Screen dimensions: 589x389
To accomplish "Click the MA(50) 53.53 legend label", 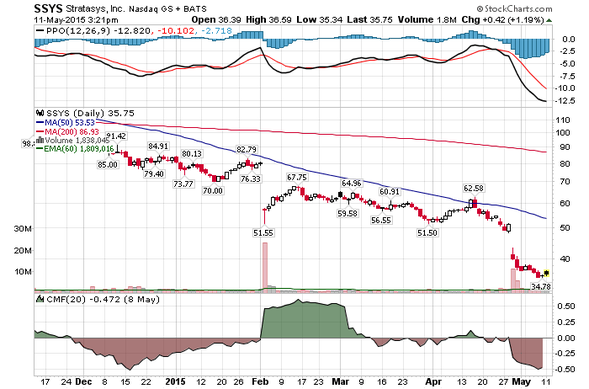I will point(69,123).
